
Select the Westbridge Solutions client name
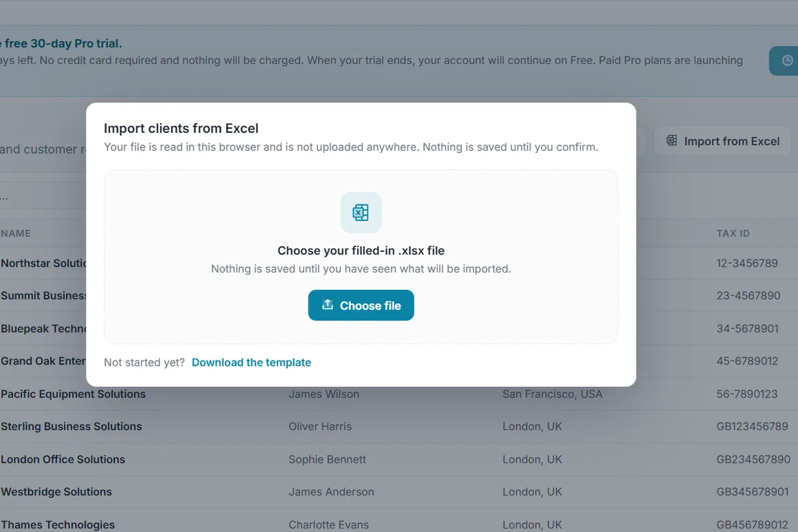57,491
